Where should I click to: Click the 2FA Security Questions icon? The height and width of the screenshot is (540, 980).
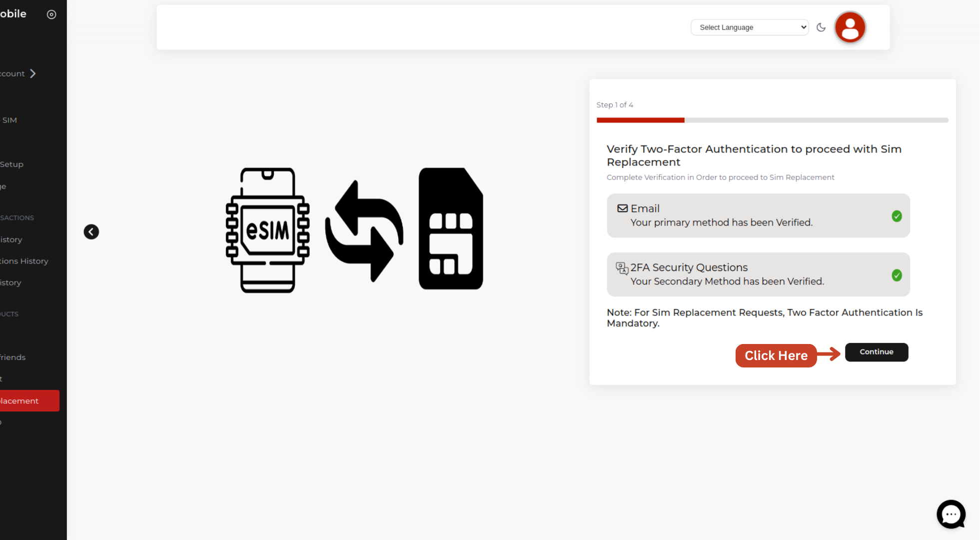pos(622,268)
